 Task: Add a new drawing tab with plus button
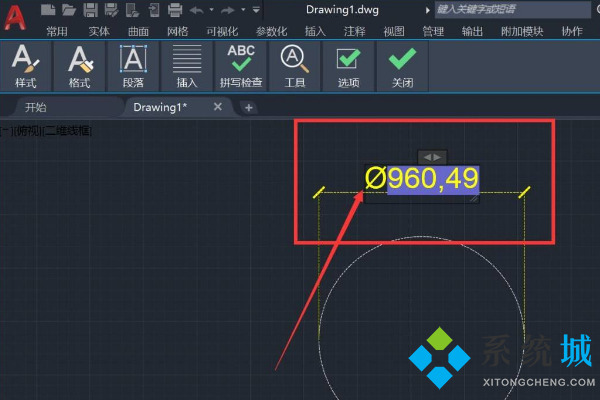click(x=249, y=107)
